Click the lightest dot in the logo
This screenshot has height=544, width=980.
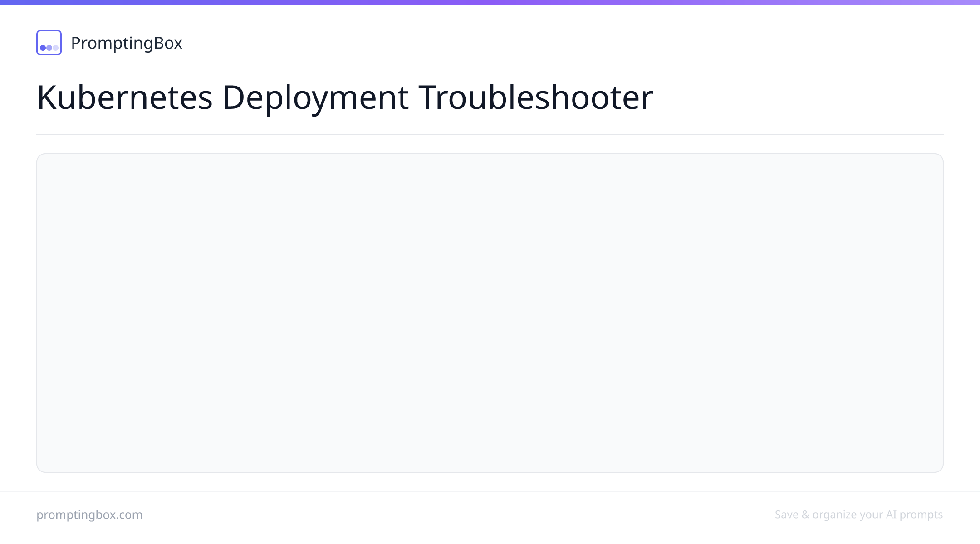56,48
